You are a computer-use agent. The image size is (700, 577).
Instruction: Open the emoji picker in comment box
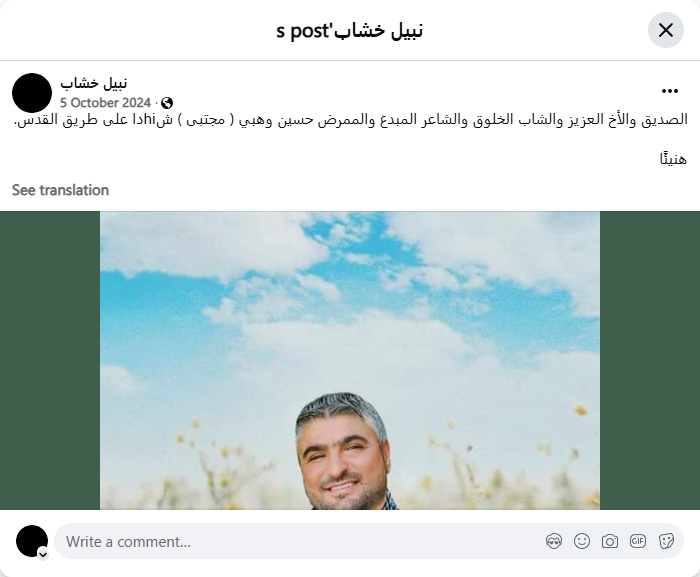(582, 541)
